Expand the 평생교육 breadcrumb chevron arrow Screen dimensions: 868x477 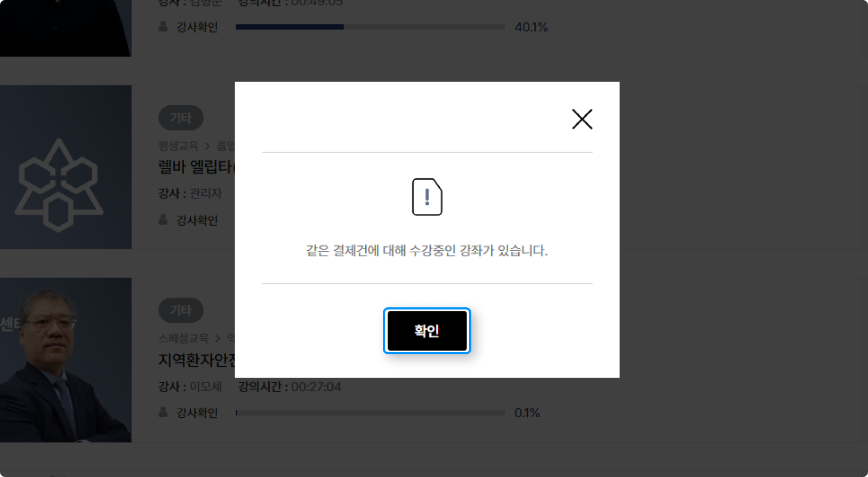click(207, 146)
